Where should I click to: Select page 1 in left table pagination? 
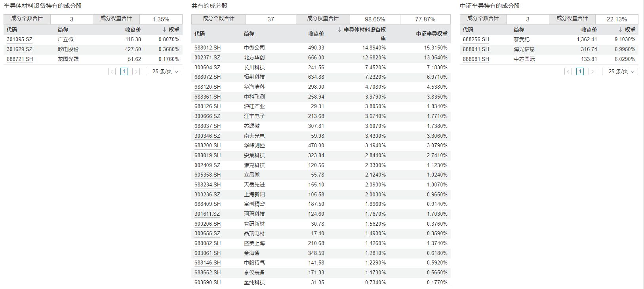point(124,72)
